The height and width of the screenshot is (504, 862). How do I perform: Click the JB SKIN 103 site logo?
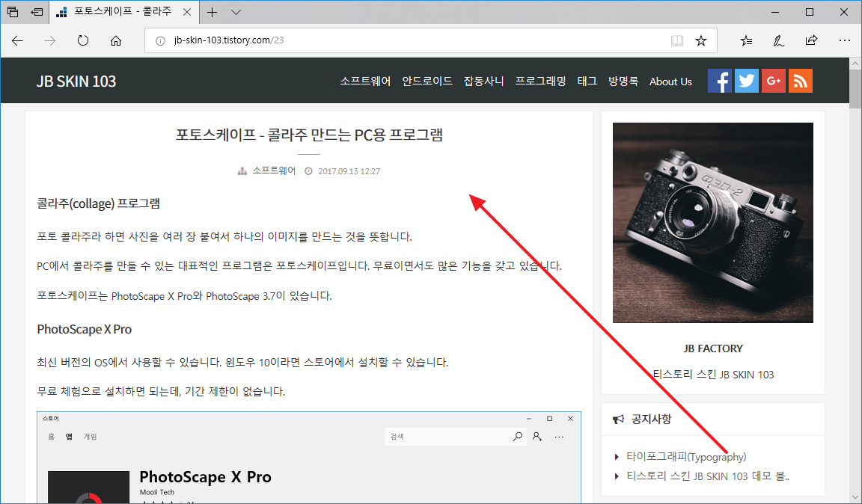[x=76, y=82]
